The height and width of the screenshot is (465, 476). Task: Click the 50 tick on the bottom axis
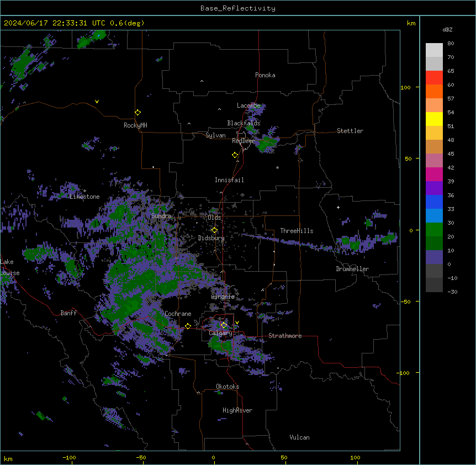coord(284,457)
